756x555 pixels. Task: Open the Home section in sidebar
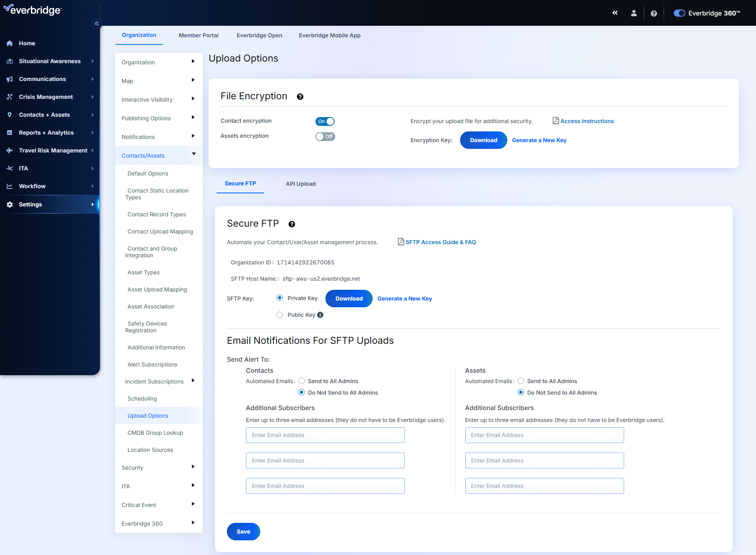click(27, 43)
